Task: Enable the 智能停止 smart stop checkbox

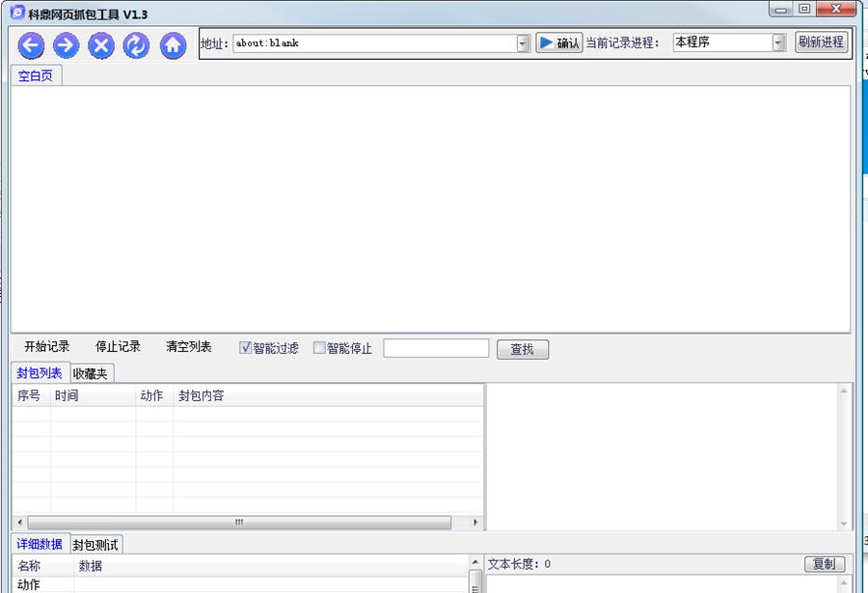Action: (x=319, y=348)
